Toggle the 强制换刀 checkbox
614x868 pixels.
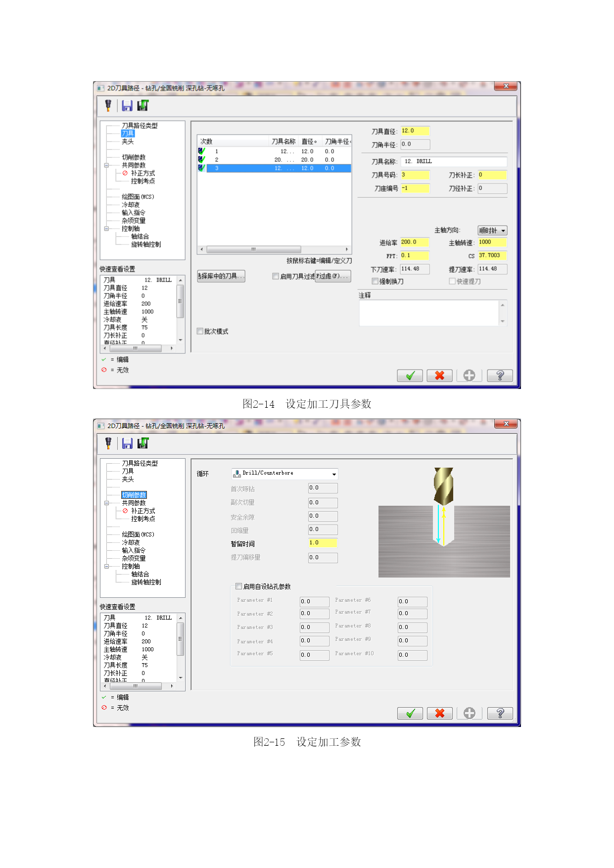tap(375, 281)
